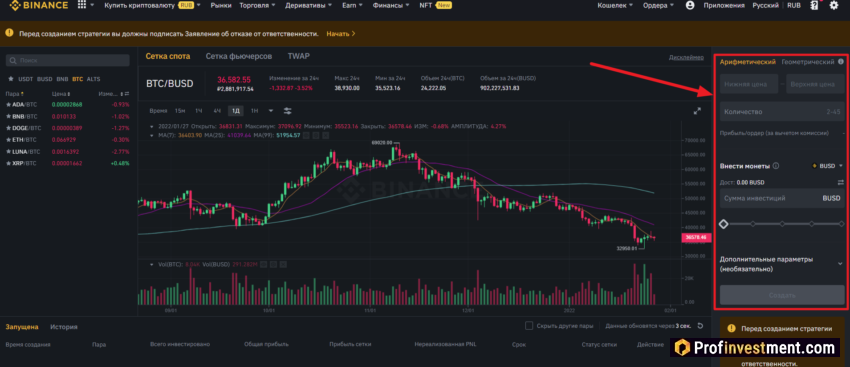850x367 pixels.
Task: Expand the chart to fullscreen
Action: pos(697,111)
